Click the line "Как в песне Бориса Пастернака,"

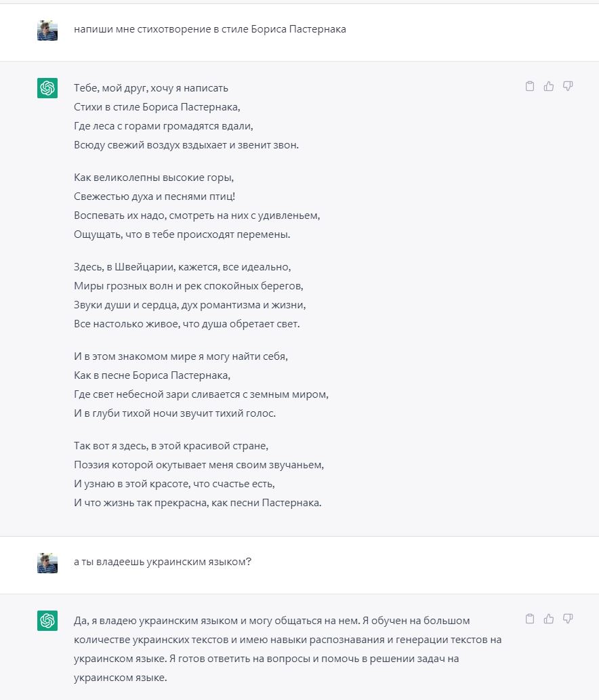pos(152,375)
